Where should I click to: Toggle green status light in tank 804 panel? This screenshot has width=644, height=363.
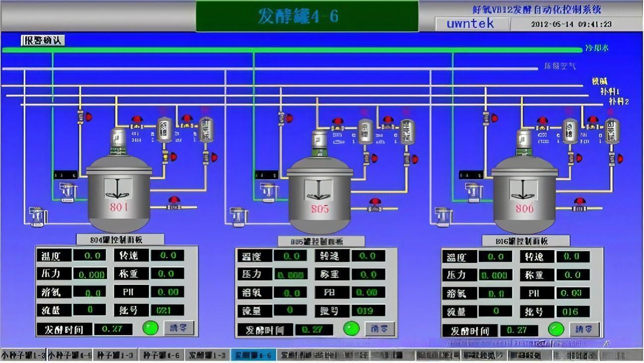tap(150, 328)
